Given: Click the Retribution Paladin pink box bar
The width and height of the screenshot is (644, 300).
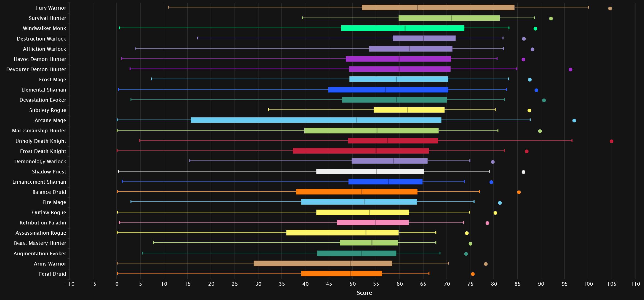Looking at the screenshot, I should click(x=373, y=223).
